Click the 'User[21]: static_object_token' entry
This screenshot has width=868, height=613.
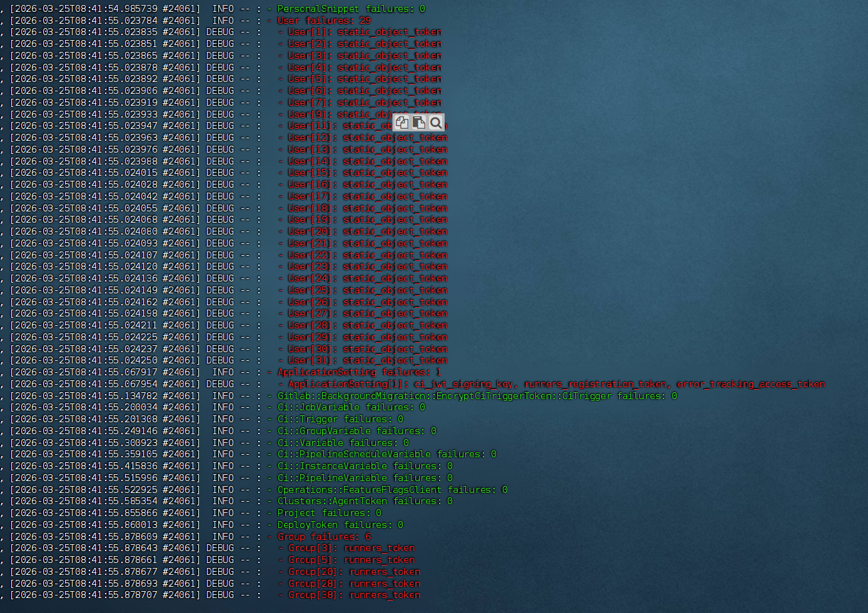point(368,243)
